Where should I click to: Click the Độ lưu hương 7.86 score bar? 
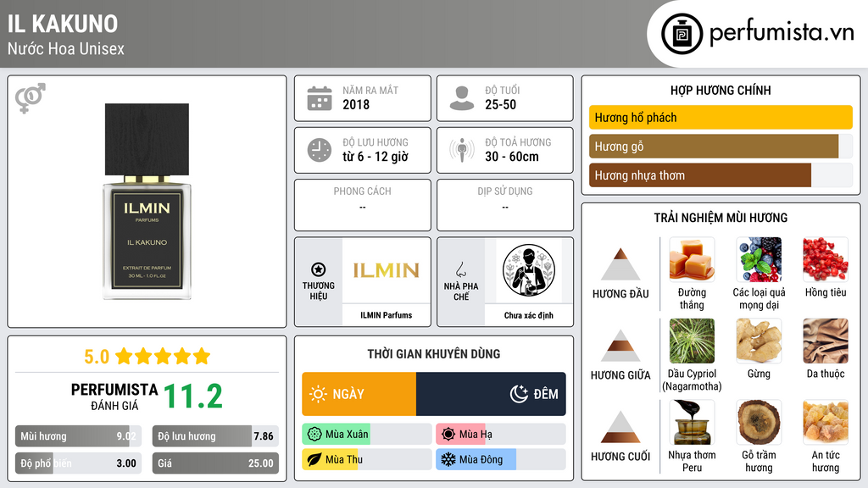215,436
